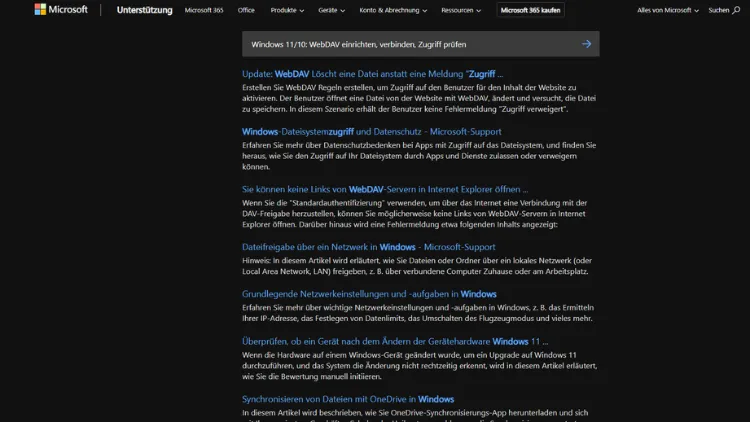Expand the Produkte dropdown
Viewport: 750px width, 422px height.
[x=287, y=10]
